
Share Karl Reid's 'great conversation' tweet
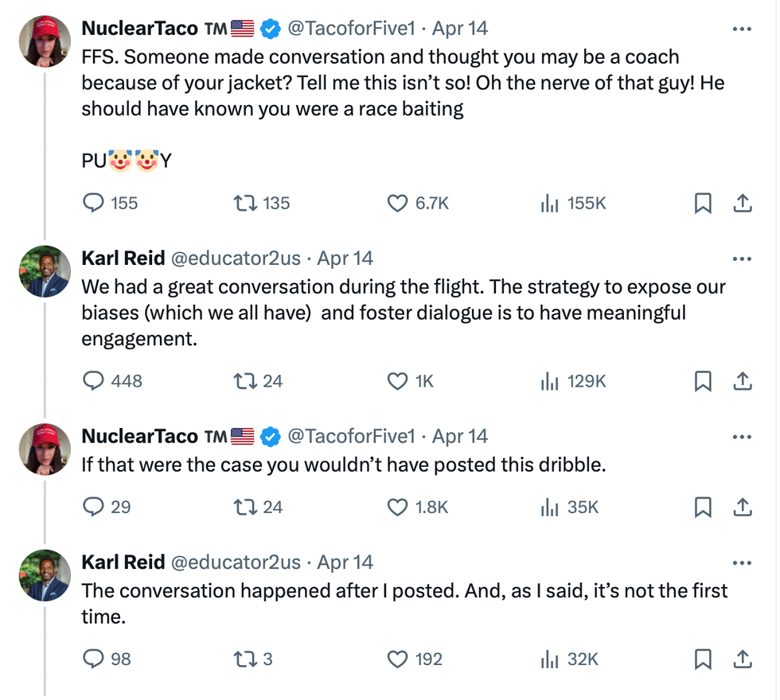[x=742, y=381]
